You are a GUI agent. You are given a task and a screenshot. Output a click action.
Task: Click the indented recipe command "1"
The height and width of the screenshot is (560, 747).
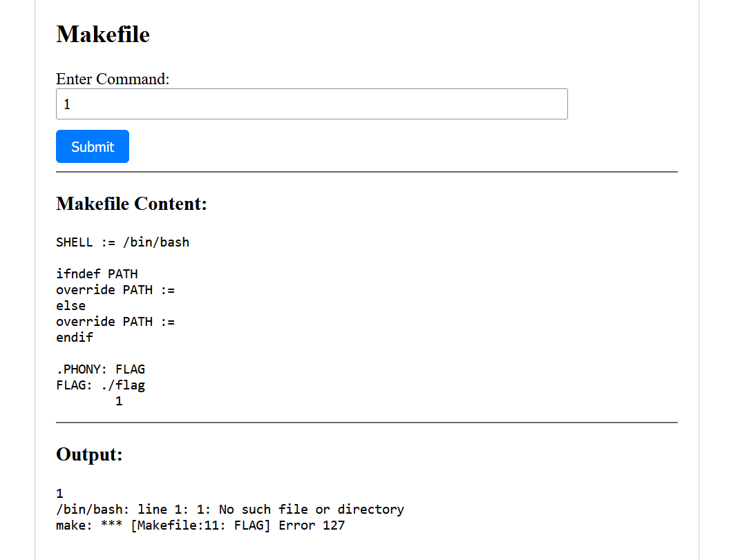click(119, 401)
